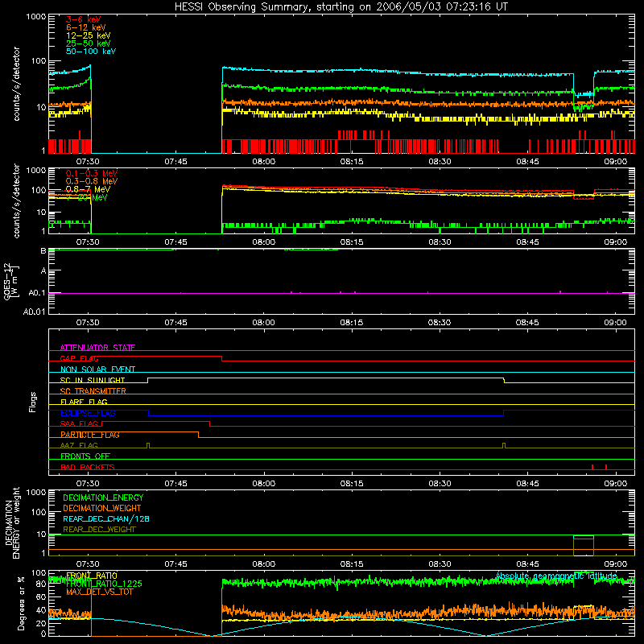Click the REAR_DEC_CHAN/128 legend label
This screenshot has width=644, height=644.
point(106,519)
